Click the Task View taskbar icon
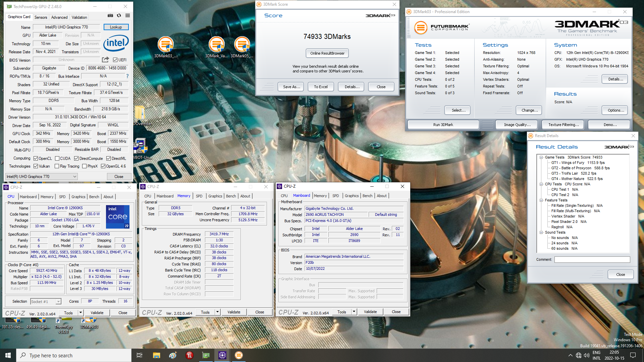644x362 pixels. 140,355
